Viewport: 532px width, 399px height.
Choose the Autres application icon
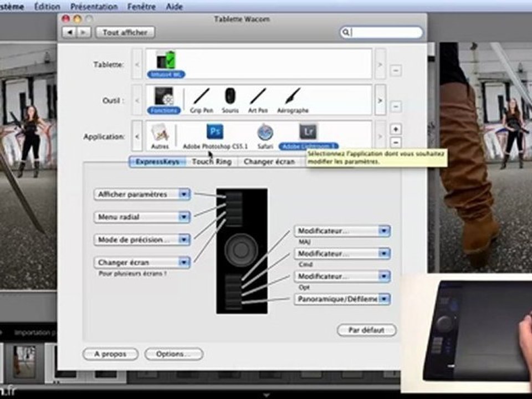(x=160, y=136)
